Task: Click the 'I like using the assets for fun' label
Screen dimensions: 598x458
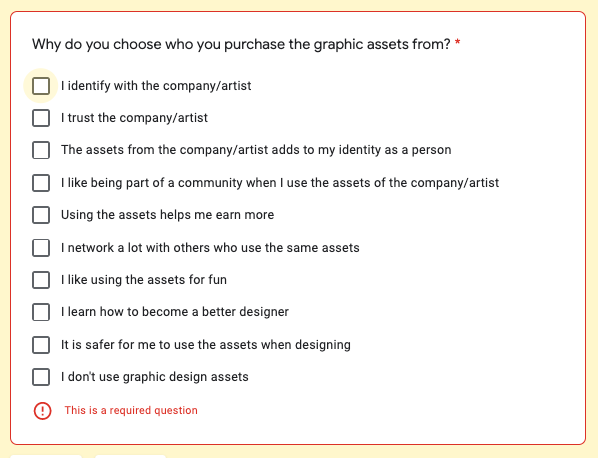Action: (x=144, y=280)
